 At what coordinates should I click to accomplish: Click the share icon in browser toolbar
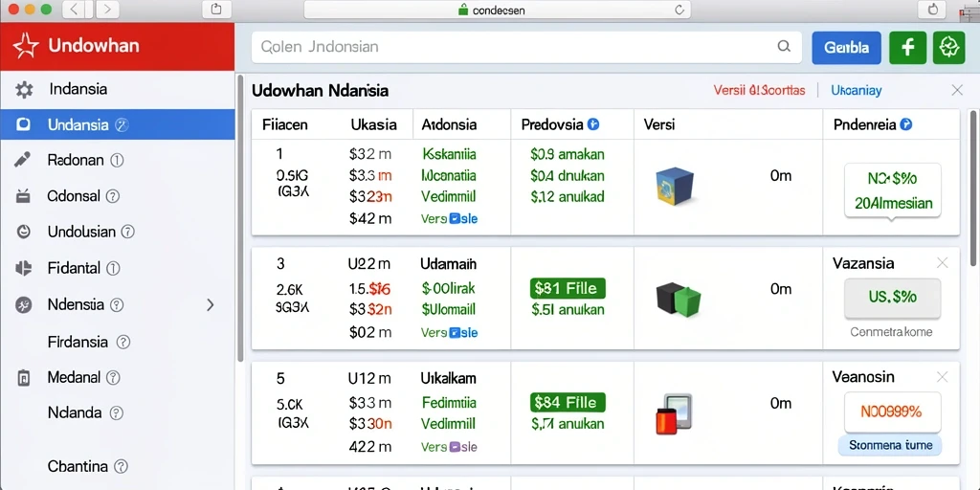pos(217,10)
